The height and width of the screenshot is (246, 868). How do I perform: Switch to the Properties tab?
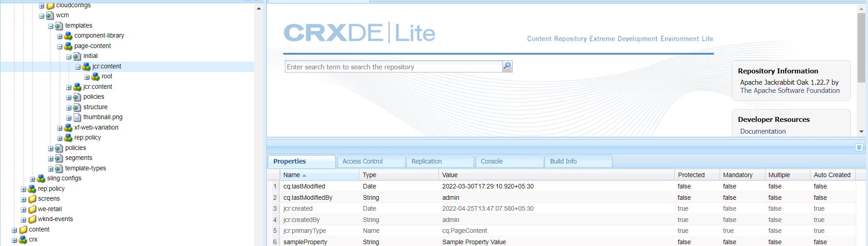point(302,161)
